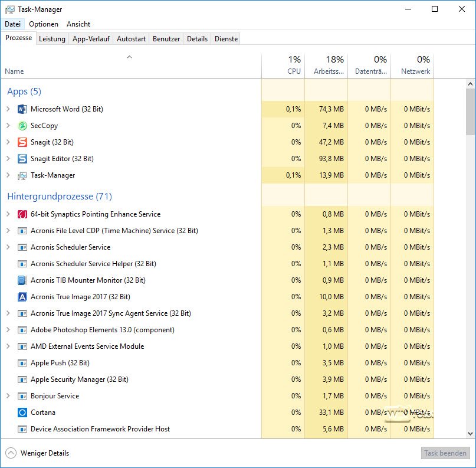The image size is (476, 468).
Task: Click the Apple Push process icon
Action: click(22, 363)
